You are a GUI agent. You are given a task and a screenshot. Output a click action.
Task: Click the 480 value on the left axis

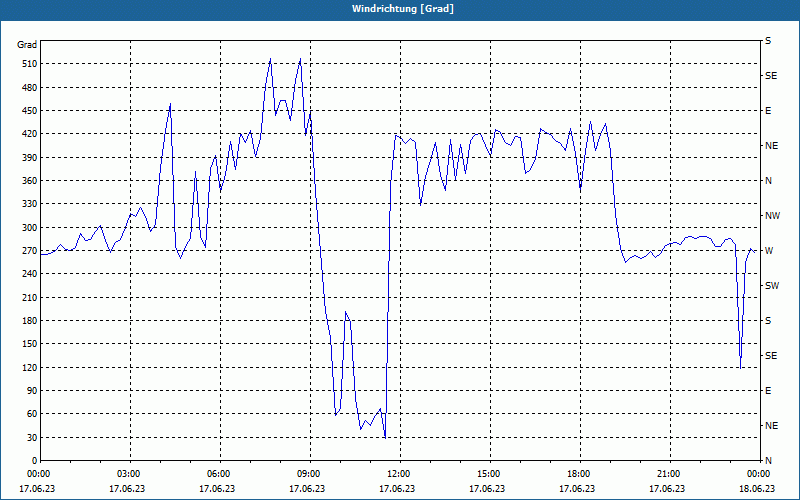pyautogui.click(x=30, y=88)
